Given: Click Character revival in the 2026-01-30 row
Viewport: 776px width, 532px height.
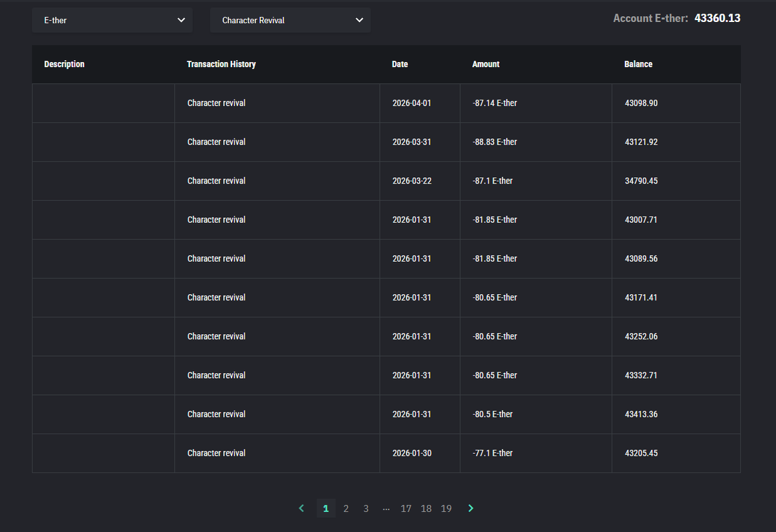Looking at the screenshot, I should (x=217, y=453).
